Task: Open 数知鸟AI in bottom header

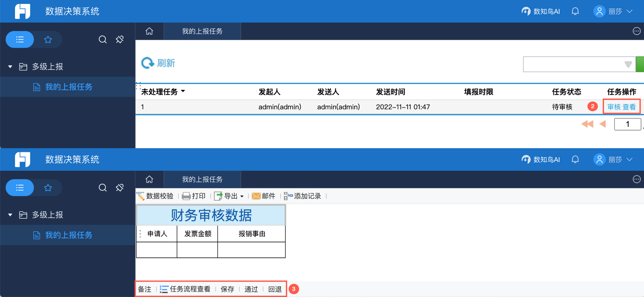Action: pos(541,159)
